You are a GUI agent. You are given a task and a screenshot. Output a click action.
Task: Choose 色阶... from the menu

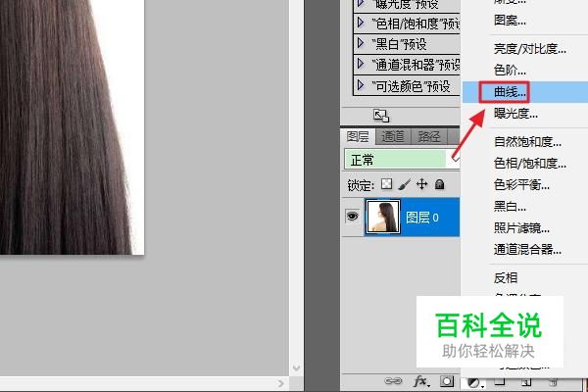[510, 71]
